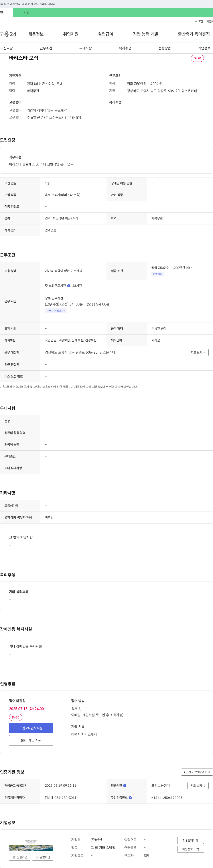Open the 채용정보 menu

(36, 34)
